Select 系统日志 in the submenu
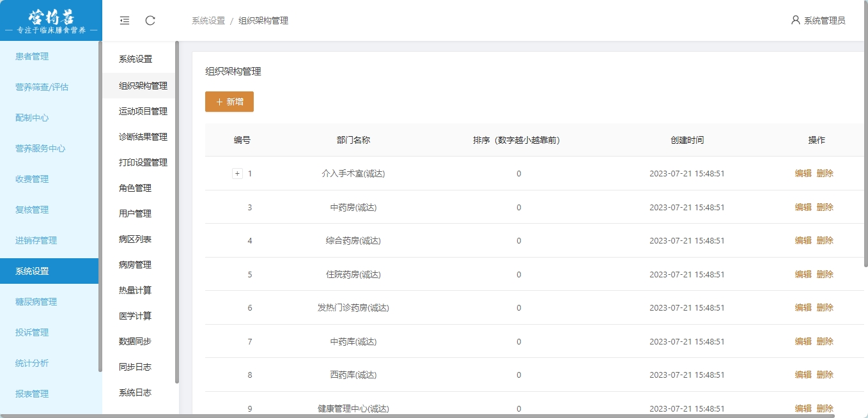 tap(135, 392)
